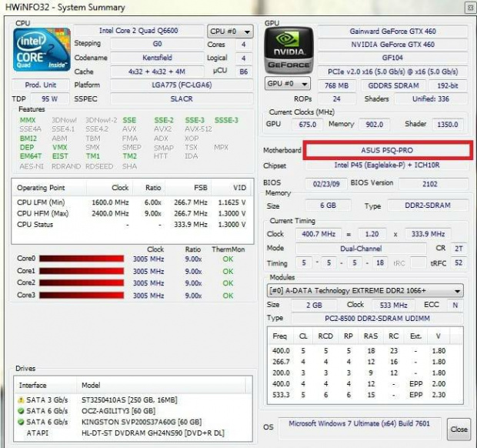Click the Unified: 336 shaders value
477x448 pixels.
431,99
